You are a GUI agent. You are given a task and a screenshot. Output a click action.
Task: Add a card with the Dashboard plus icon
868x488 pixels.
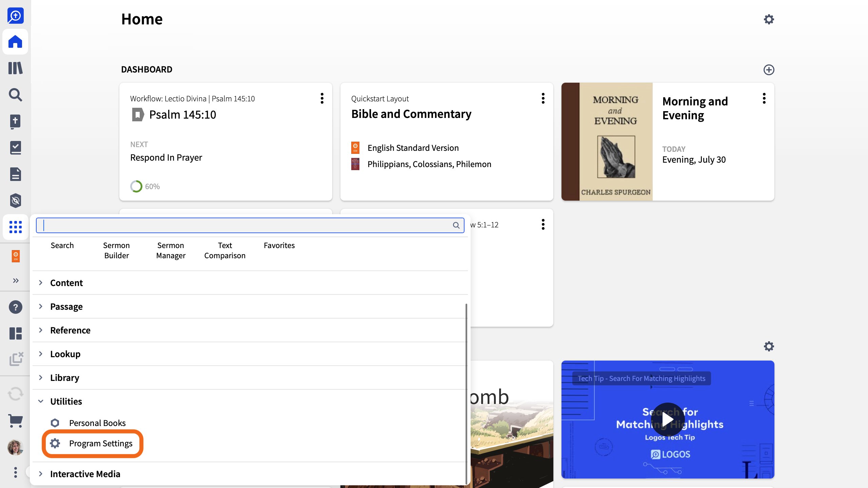pos(769,70)
